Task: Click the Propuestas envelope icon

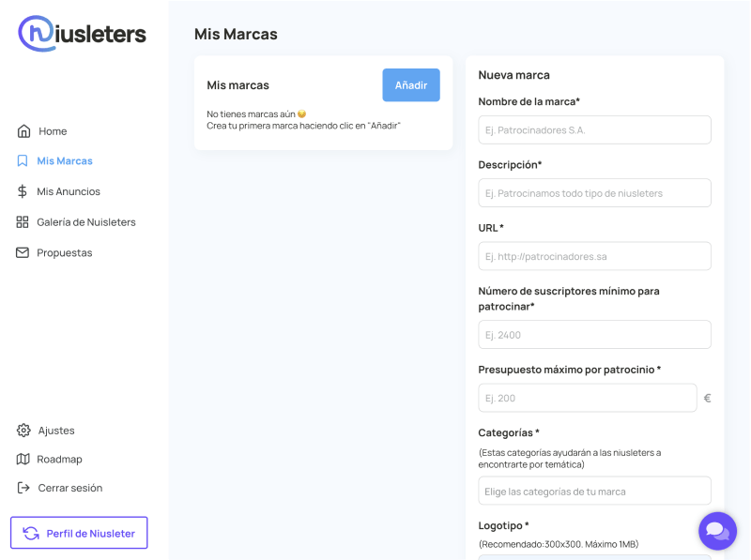Action: pos(23,252)
